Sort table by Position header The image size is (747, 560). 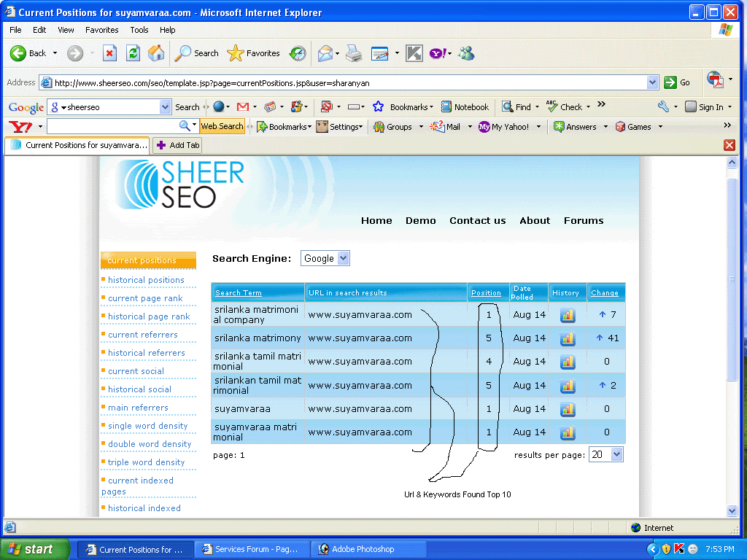tap(486, 293)
